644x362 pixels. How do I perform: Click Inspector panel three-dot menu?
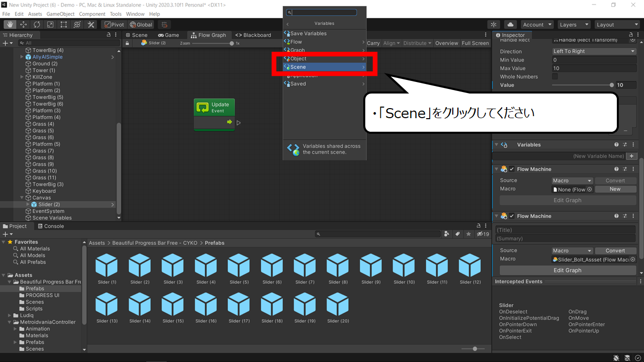(x=638, y=35)
